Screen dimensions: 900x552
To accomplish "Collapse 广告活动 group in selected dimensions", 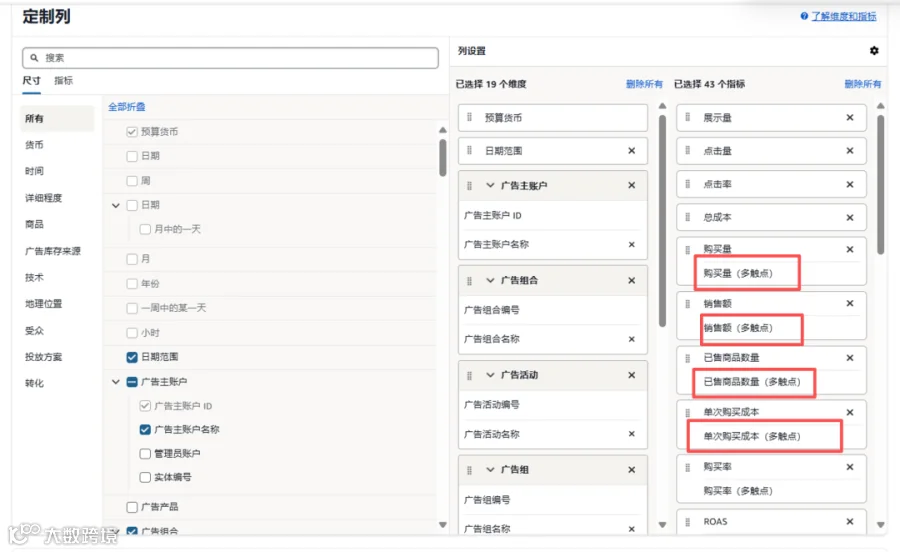I will (x=490, y=375).
